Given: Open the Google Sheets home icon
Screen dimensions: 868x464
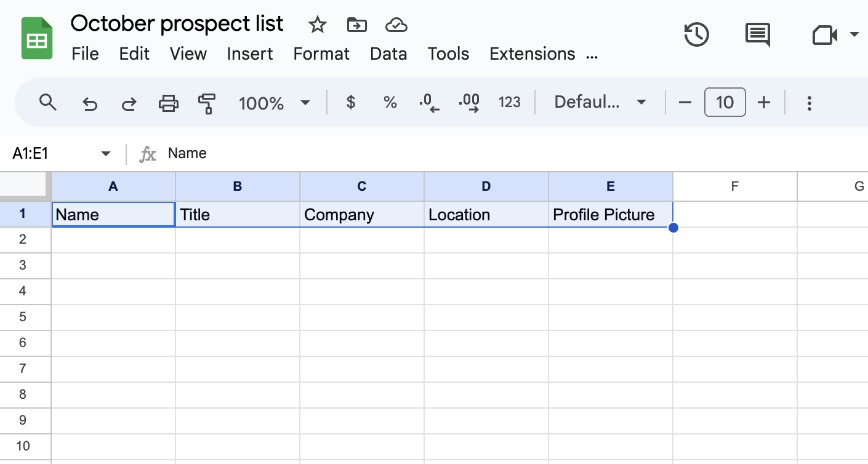Looking at the screenshot, I should [x=37, y=38].
